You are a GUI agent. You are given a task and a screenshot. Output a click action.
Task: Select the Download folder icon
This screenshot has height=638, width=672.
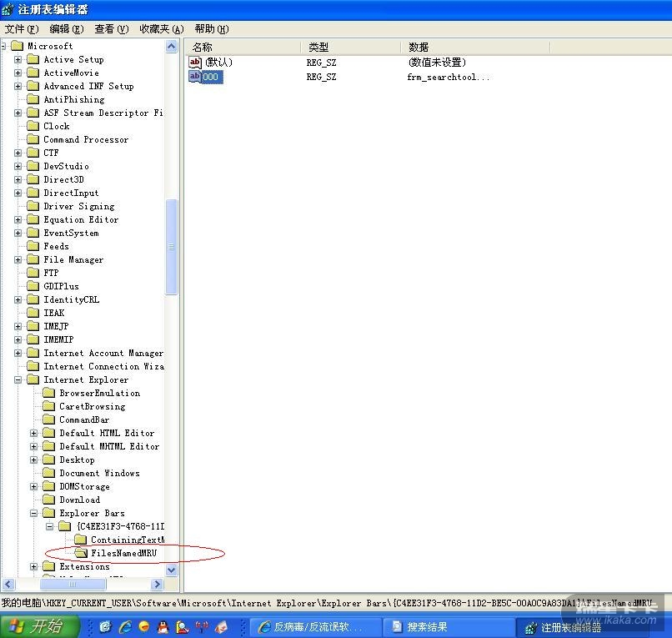tap(49, 500)
